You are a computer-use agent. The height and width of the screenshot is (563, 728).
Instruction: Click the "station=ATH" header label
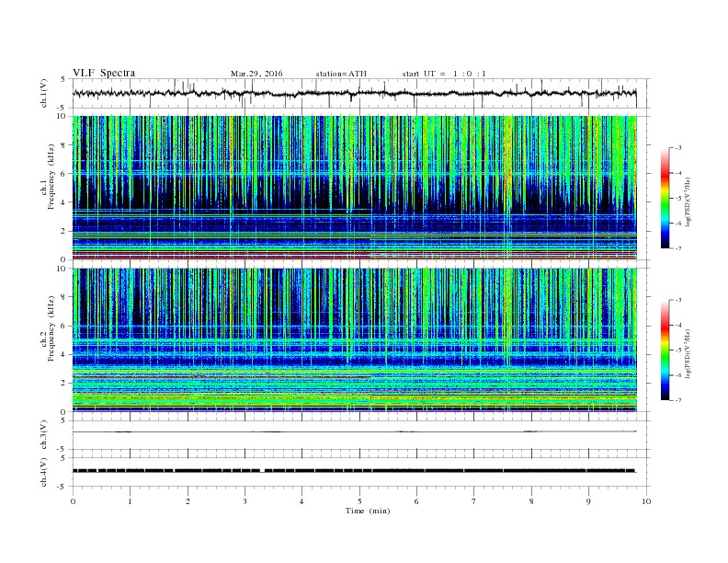tap(341, 74)
